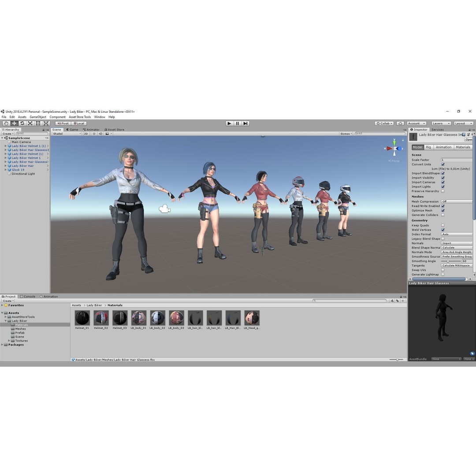Uncheck Weld Vertices checkbox
476x476 pixels.
443,230
